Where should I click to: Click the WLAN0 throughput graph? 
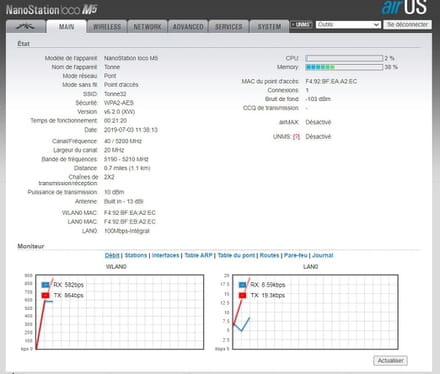[120, 312]
